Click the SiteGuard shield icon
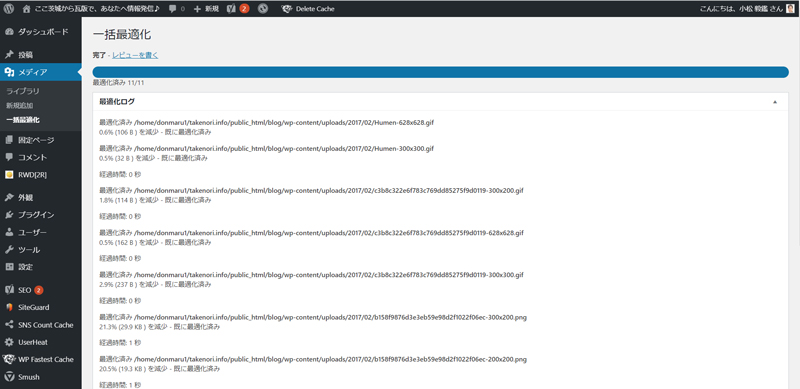The width and height of the screenshot is (800, 389). [x=9, y=307]
